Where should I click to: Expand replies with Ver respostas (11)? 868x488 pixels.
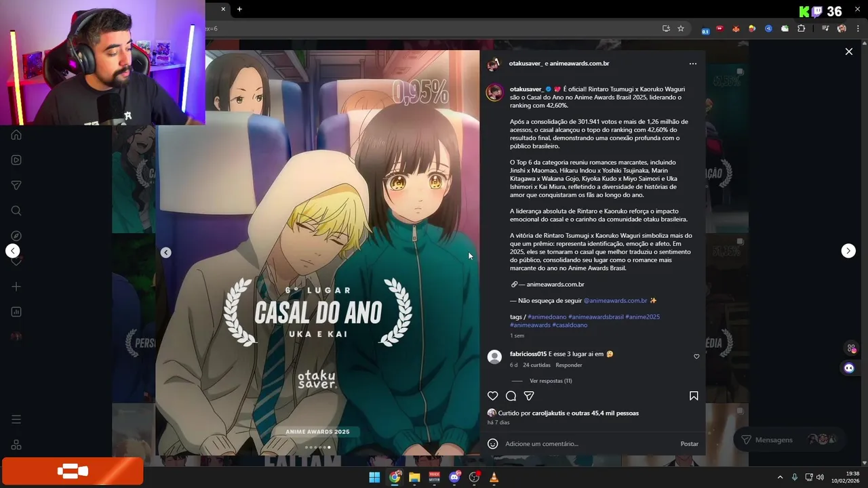[x=551, y=381]
